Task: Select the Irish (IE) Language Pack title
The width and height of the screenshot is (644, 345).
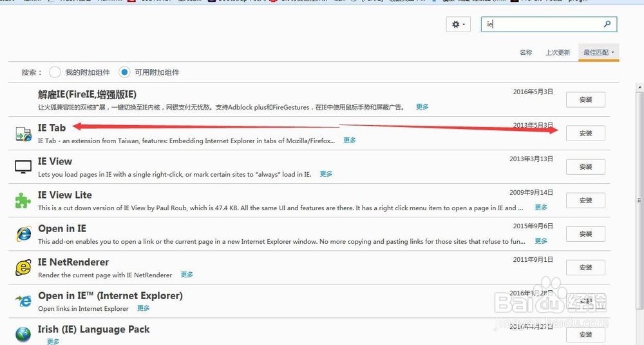Action: click(x=93, y=330)
